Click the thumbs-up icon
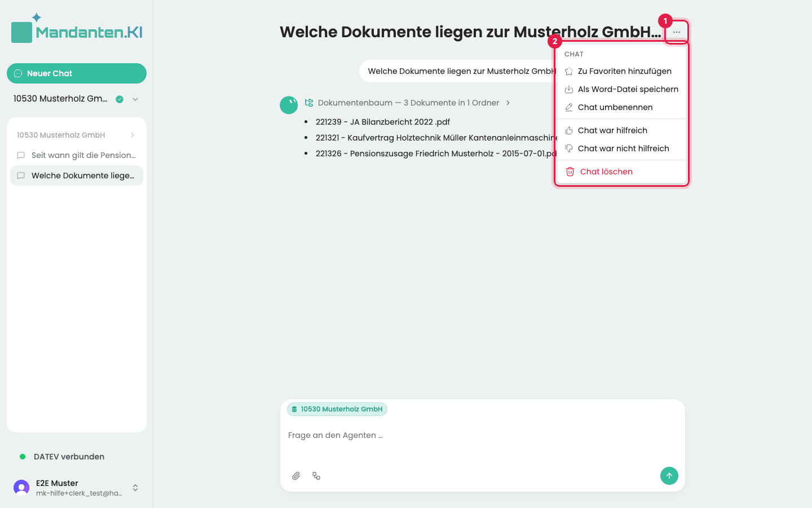The image size is (812, 508). pyautogui.click(x=569, y=131)
